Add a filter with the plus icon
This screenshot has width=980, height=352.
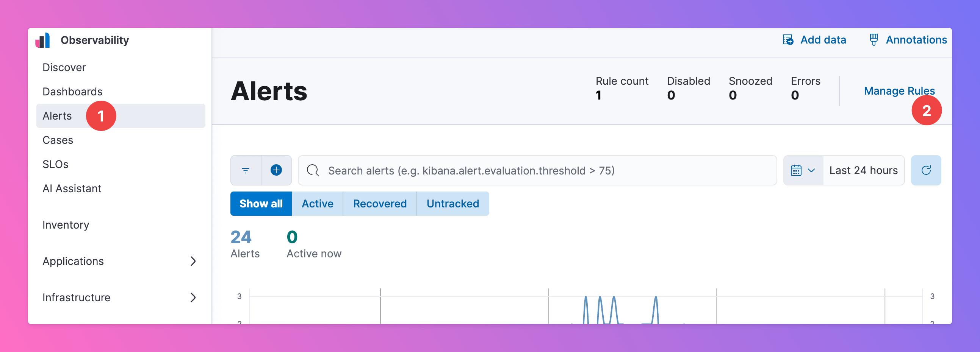coord(276,170)
